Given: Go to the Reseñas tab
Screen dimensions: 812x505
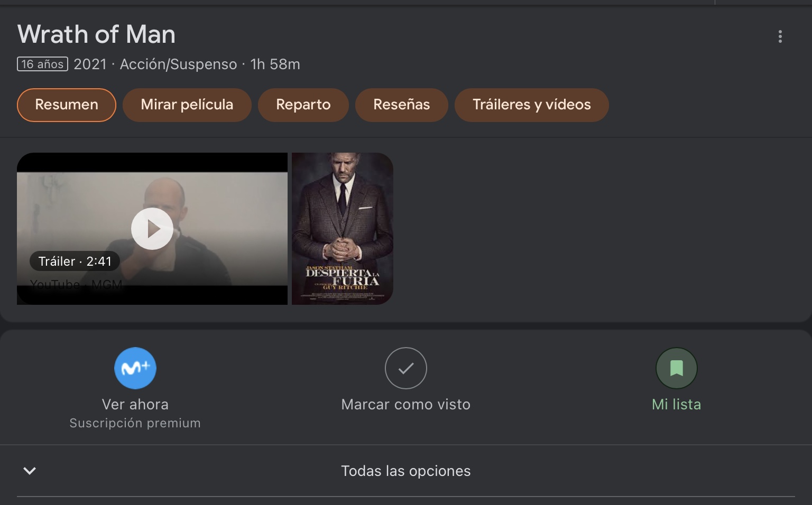Looking at the screenshot, I should click(x=402, y=105).
